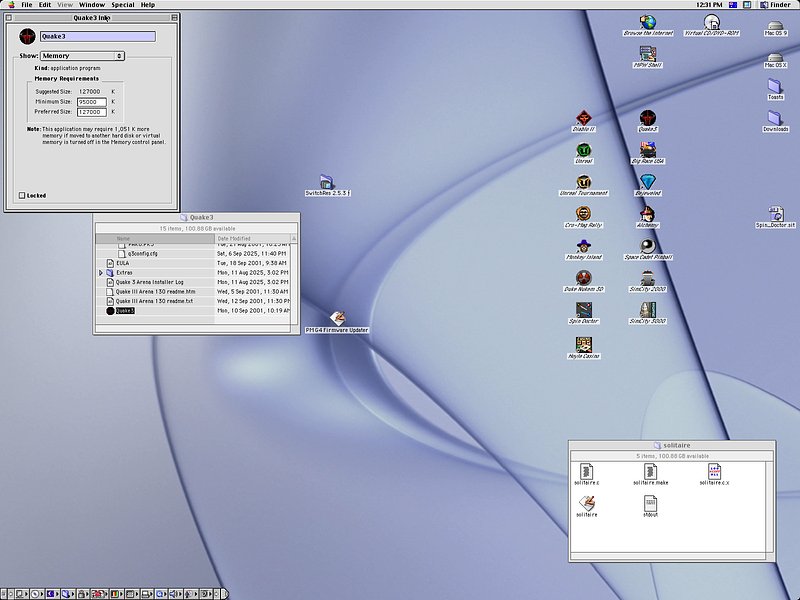
Task: Select the Quake3 application row in the list
Action: (x=193, y=311)
